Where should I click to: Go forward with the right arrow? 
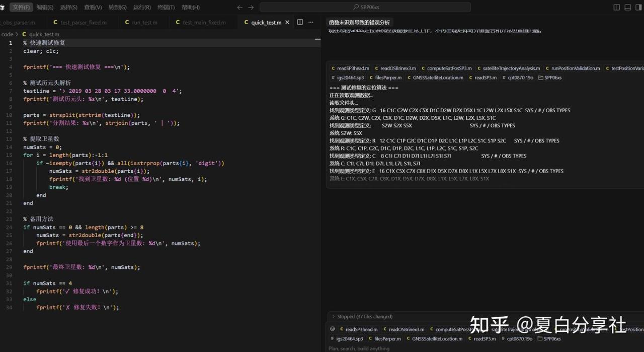(251, 8)
